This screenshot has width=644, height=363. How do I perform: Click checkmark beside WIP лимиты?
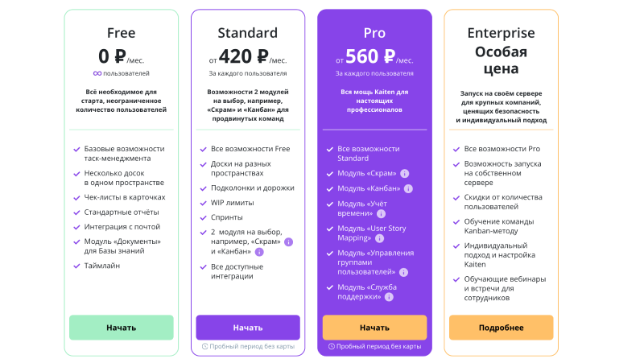(203, 204)
